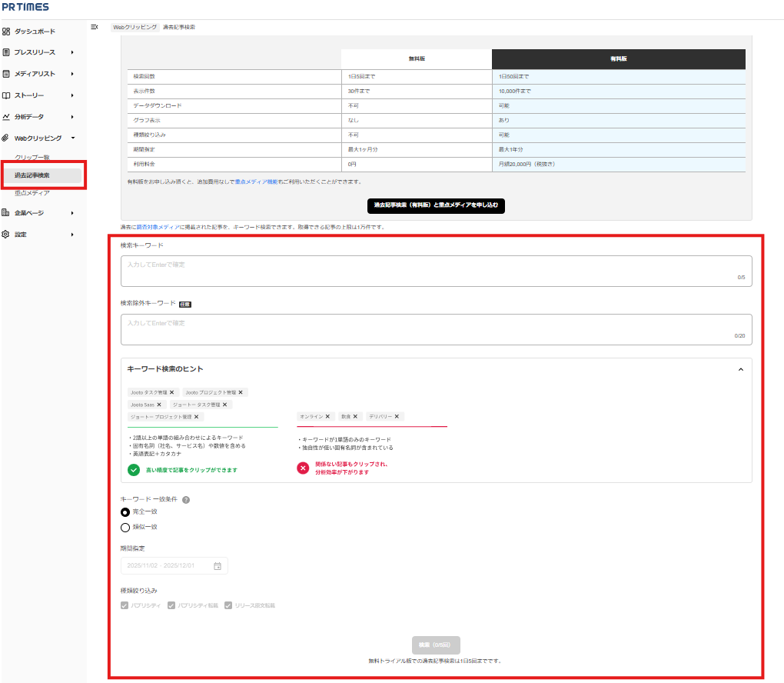Viewport: 784px width, 683px height.
Task: Click the 設定 gear icon in sidebar
Action: [x=6, y=235]
